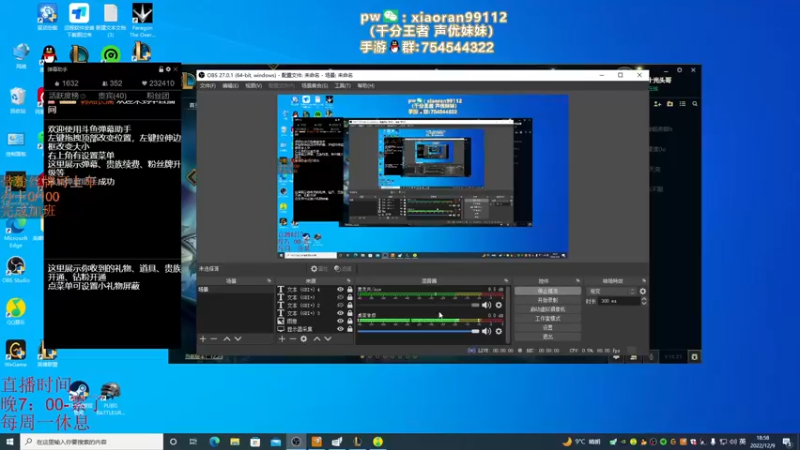Open File Explorer from the taskbar

[235, 442]
